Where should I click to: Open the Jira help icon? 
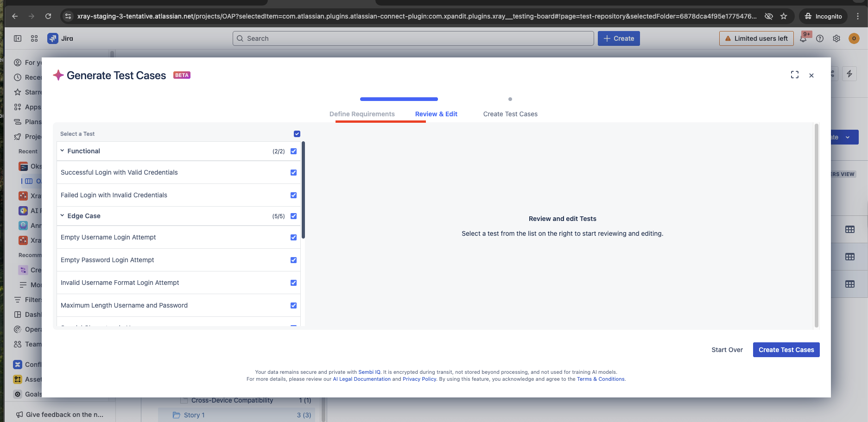coord(820,39)
